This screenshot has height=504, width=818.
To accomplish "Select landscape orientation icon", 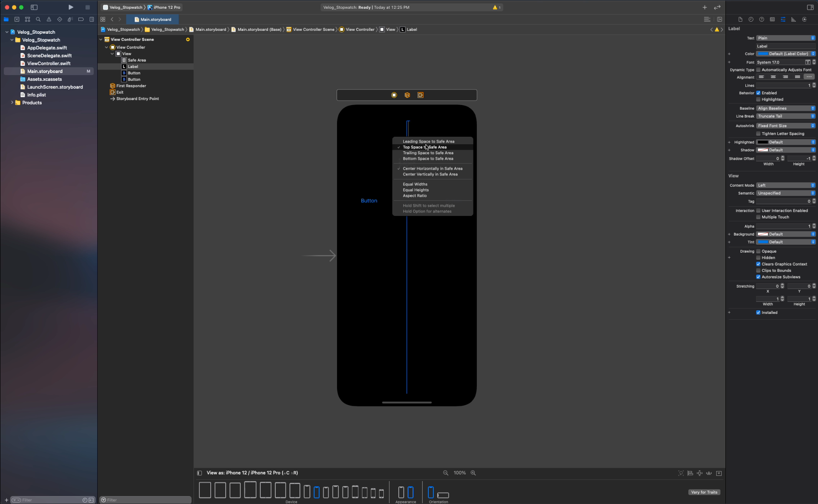I will click(x=443, y=495).
